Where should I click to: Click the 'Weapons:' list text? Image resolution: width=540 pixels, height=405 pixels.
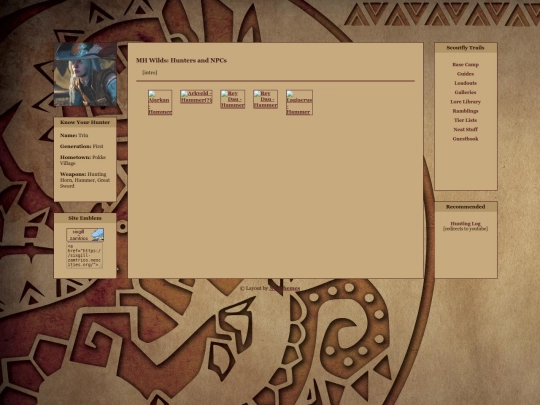click(85, 180)
